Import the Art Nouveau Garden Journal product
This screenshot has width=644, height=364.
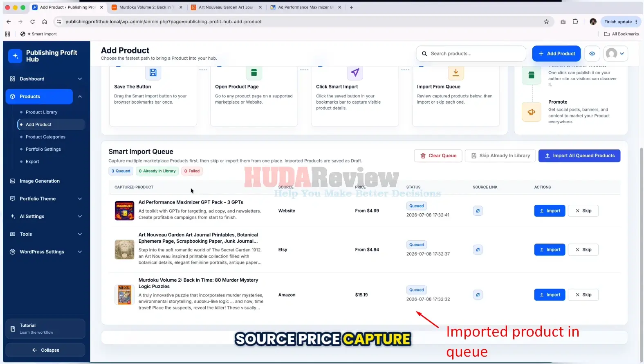coord(550,250)
